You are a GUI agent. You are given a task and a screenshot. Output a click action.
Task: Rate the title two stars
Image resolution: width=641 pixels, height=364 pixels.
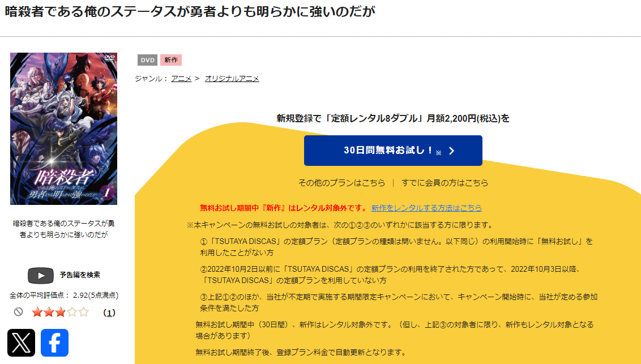pyautogui.click(x=49, y=312)
